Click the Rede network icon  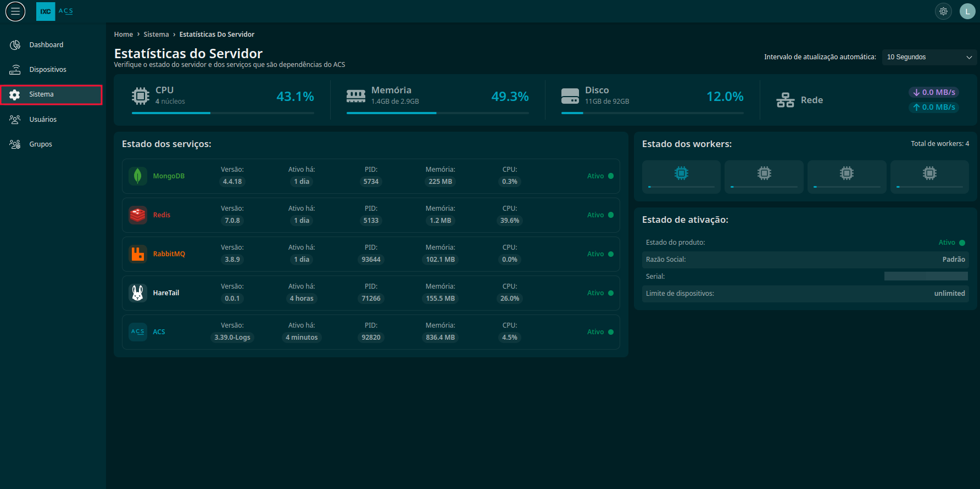pyautogui.click(x=786, y=100)
